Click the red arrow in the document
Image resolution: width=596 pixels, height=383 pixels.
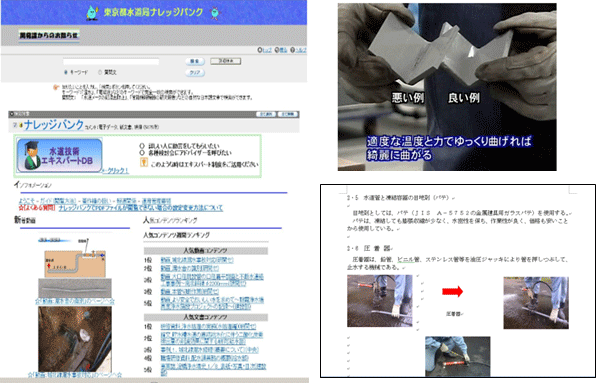(452, 291)
